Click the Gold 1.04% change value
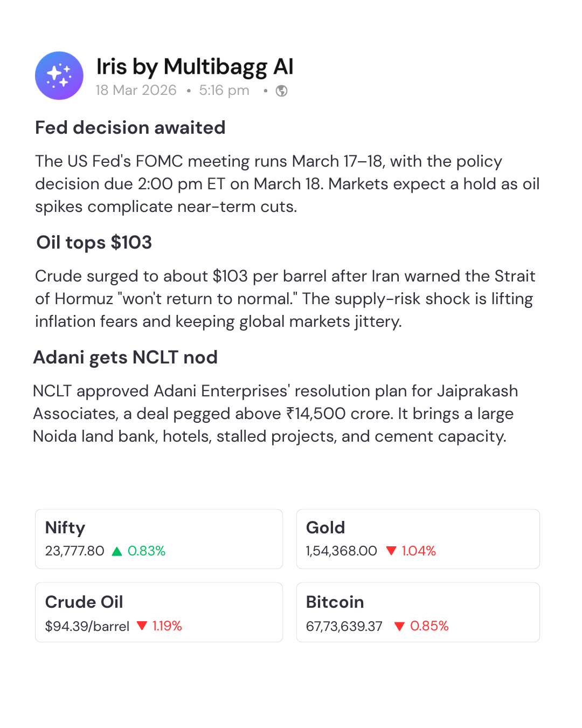The height and width of the screenshot is (728, 582). click(x=419, y=551)
